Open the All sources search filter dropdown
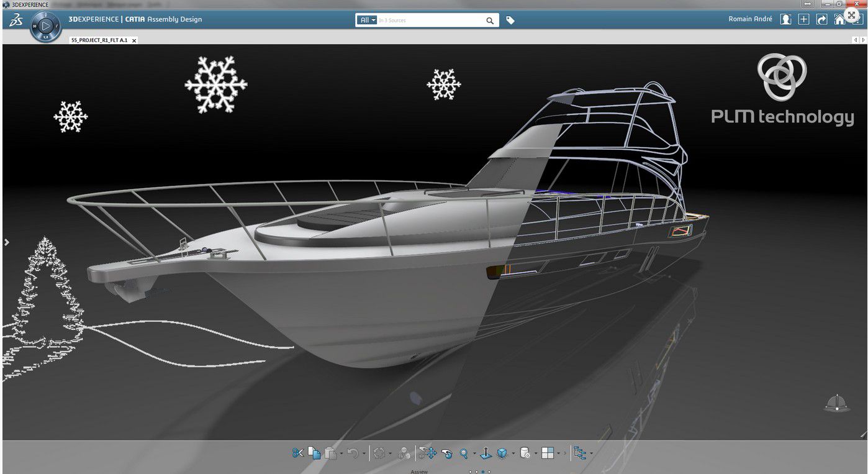This screenshot has width=868, height=474. (368, 21)
